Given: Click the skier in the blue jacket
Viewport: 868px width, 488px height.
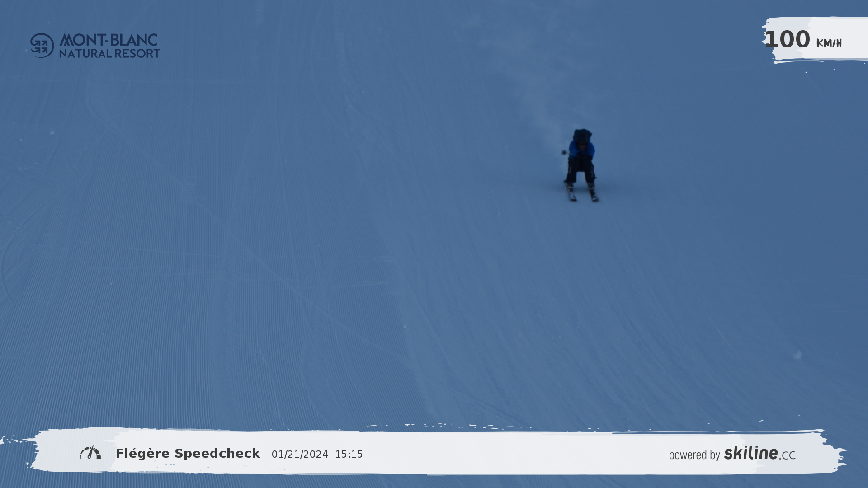Looking at the screenshot, I should click(581, 156).
